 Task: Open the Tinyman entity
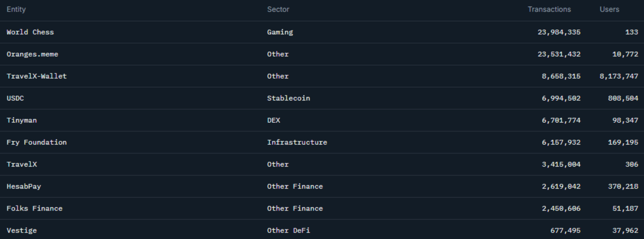(x=22, y=120)
